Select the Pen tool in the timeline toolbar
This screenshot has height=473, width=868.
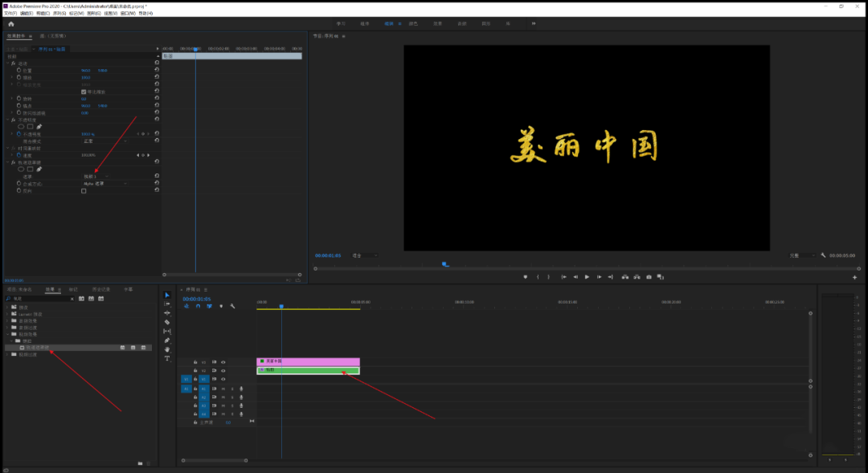167,340
